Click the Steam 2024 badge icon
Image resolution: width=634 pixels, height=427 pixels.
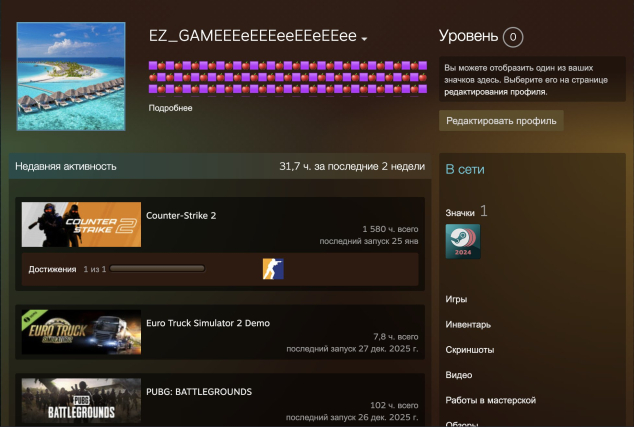[463, 241]
